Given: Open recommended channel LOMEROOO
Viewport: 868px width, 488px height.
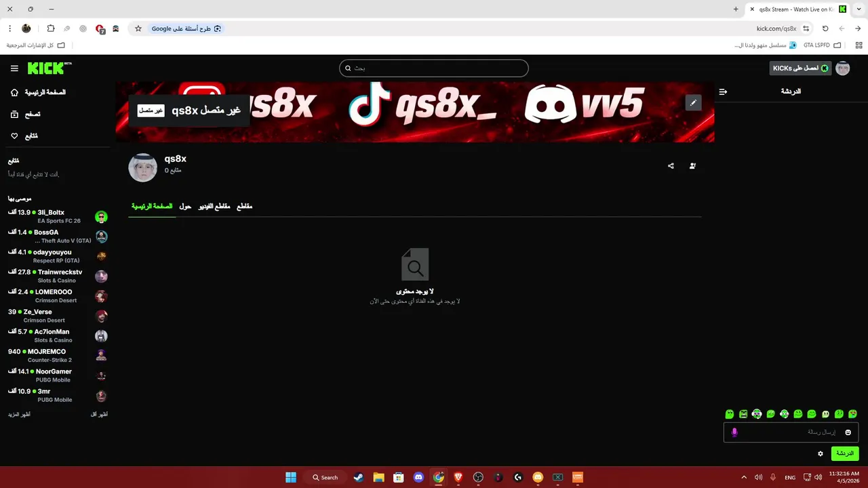Looking at the screenshot, I should (x=58, y=296).
